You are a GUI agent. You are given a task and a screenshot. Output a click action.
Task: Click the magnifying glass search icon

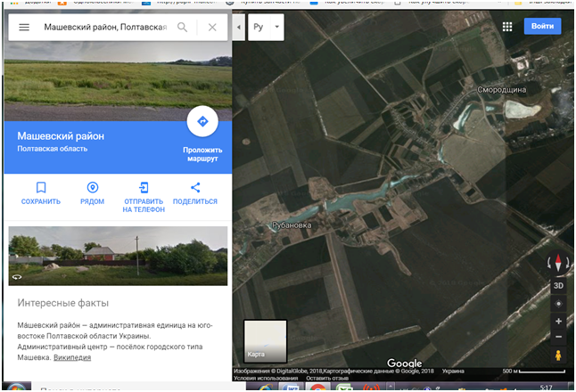182,27
